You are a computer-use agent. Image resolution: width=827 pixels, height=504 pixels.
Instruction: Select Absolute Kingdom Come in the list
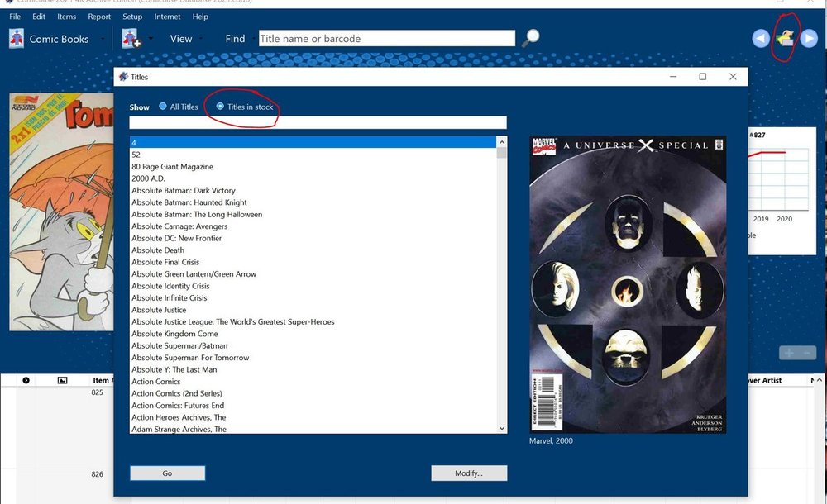(174, 334)
